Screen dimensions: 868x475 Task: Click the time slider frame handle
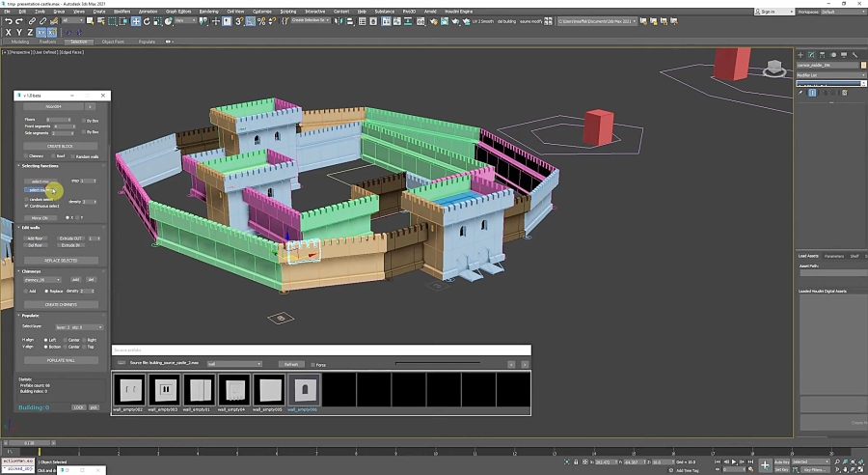coord(29,443)
